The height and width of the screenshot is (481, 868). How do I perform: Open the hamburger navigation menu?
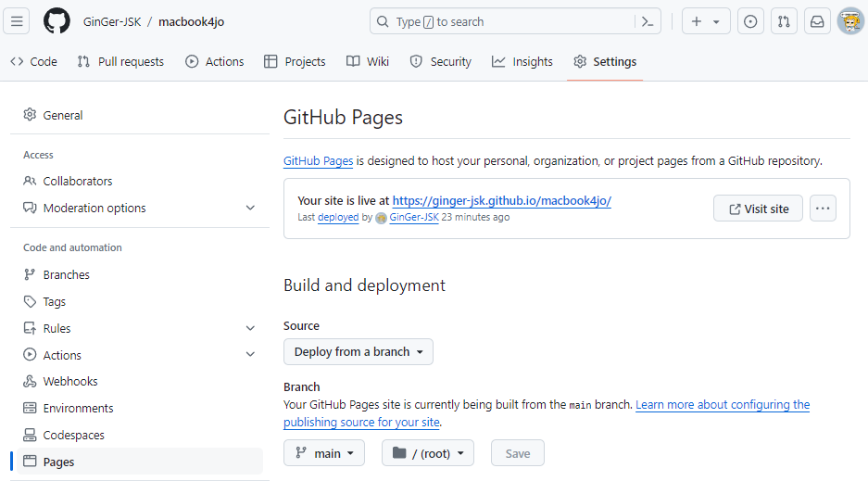(17, 21)
